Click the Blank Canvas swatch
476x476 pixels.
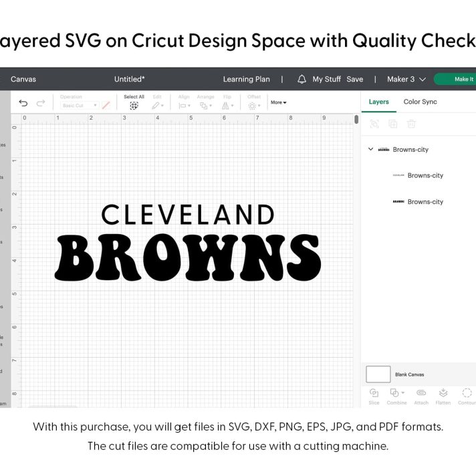point(378,374)
